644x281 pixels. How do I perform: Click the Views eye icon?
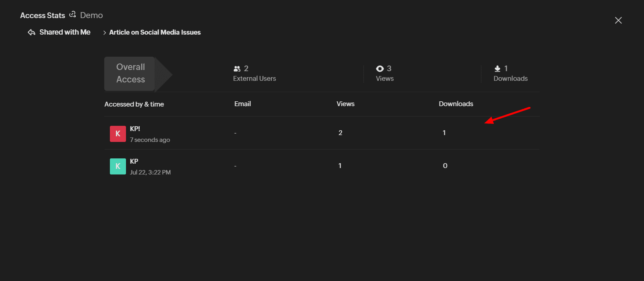point(380,69)
